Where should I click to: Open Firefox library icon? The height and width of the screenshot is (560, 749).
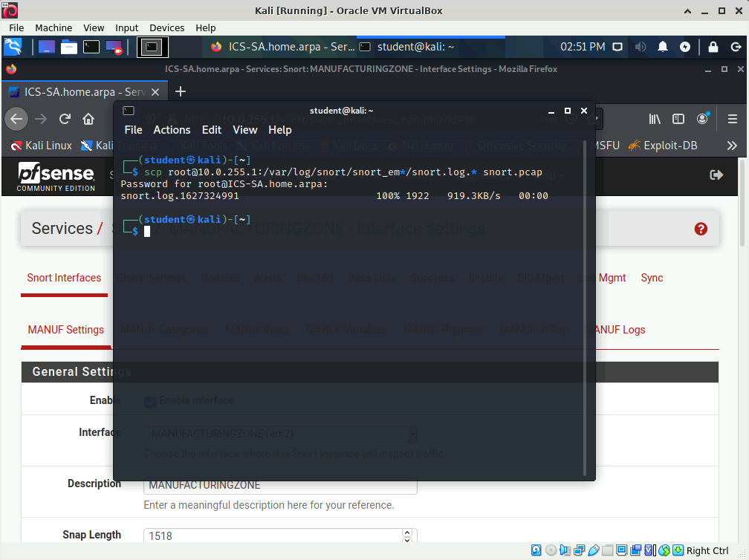click(655, 119)
